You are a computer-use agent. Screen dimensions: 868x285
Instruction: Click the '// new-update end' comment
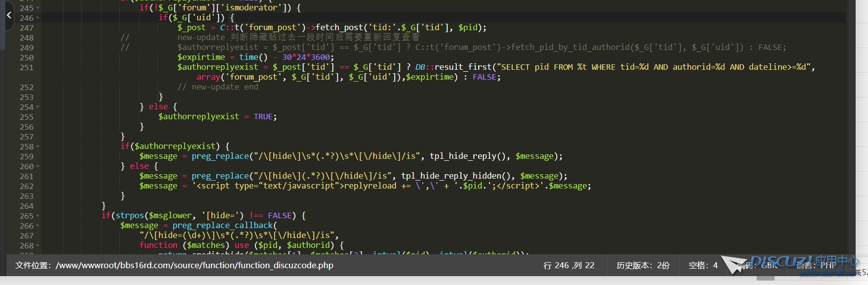[x=218, y=87]
